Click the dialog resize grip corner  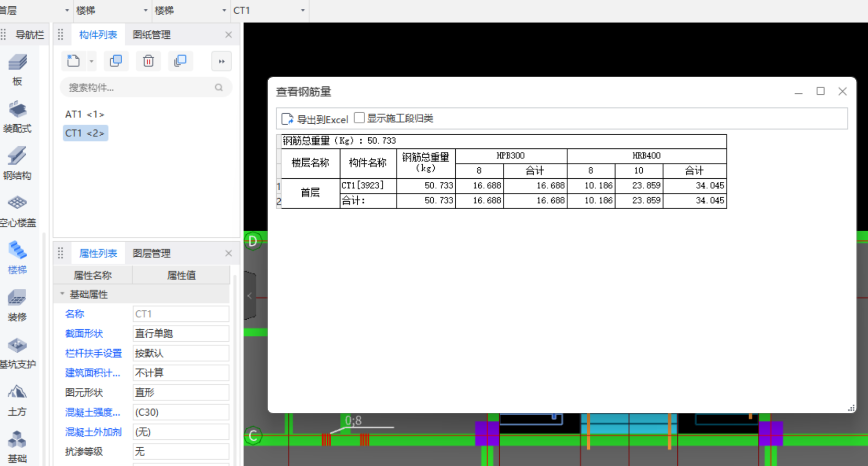[x=851, y=408]
